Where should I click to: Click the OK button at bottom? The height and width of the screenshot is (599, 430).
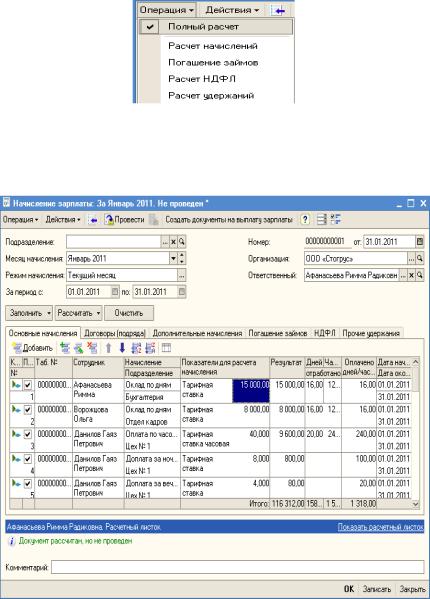pos(349,589)
